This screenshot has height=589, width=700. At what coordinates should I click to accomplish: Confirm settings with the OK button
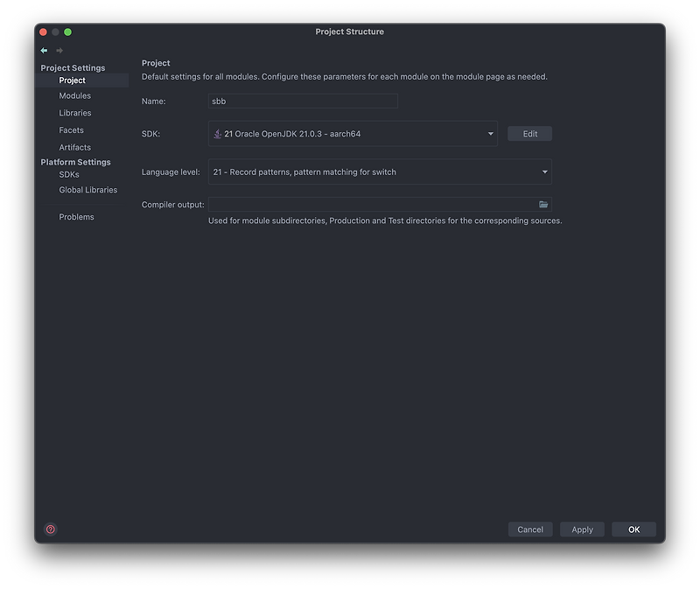633,529
